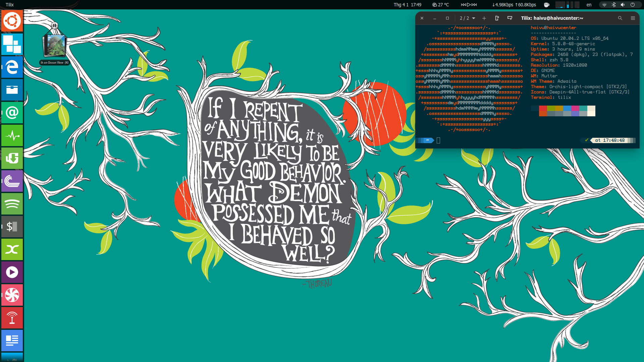Open the red antenna podcast dock icon
The width and height of the screenshot is (644, 362).
(12, 317)
